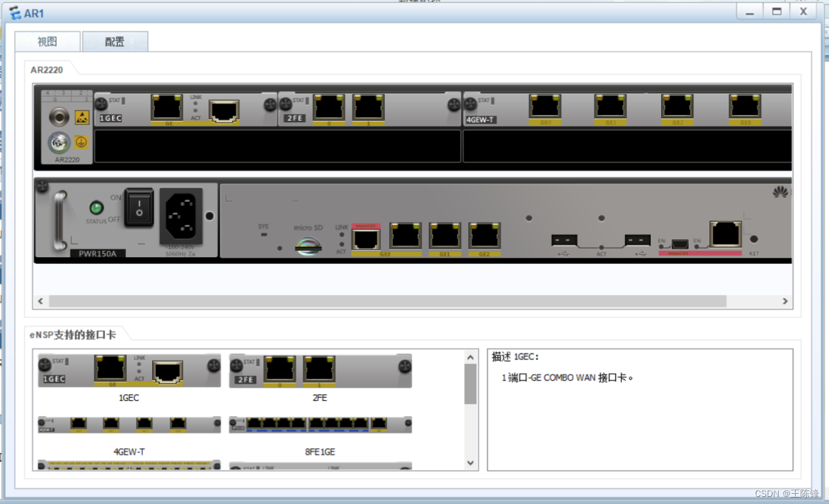
Task: Click the mini-USB port between EN indicators
Action: pyautogui.click(x=680, y=244)
